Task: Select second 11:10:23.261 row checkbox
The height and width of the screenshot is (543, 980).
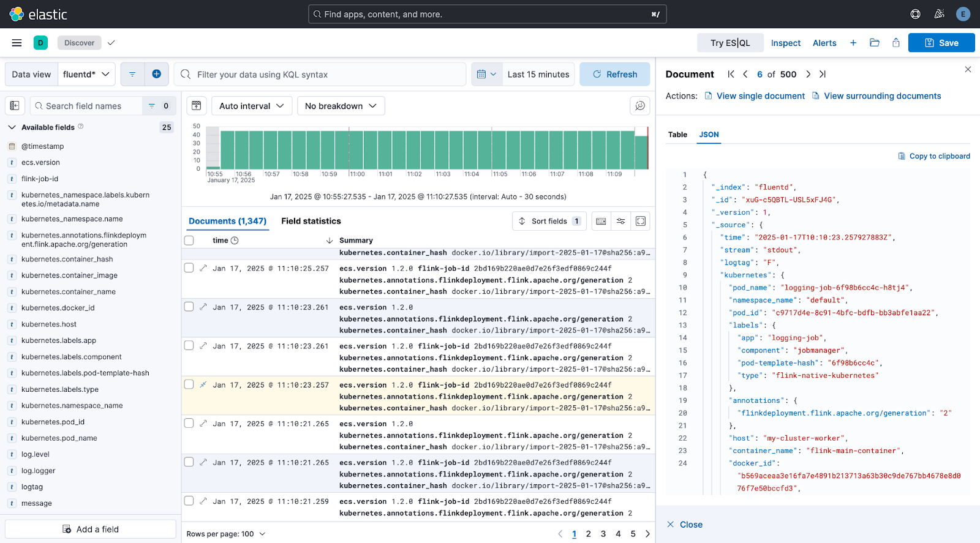Action: tap(189, 345)
